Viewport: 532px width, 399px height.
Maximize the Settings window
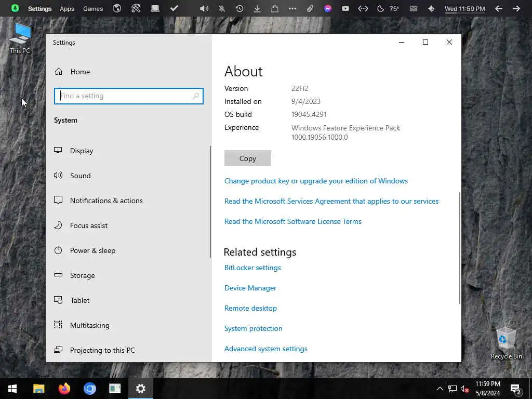425,42
